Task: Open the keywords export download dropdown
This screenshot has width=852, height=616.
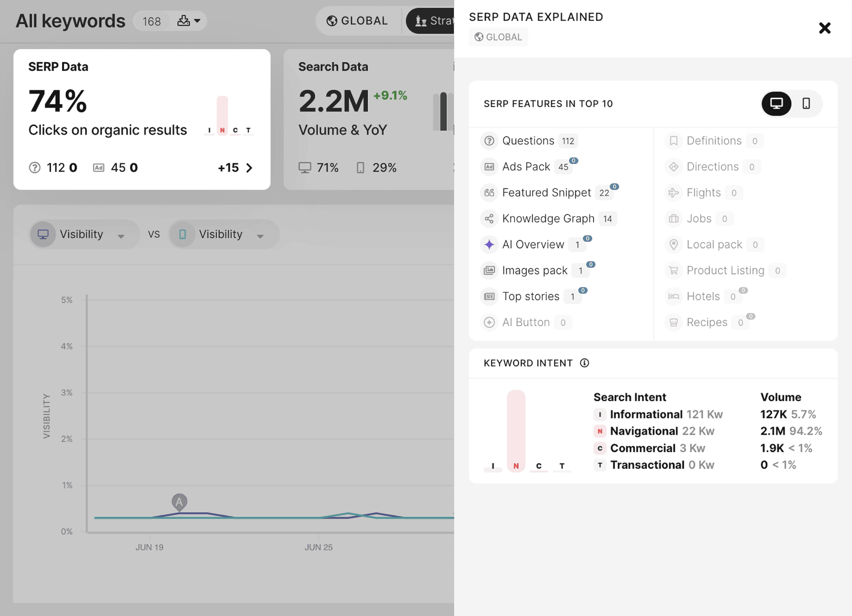Action: [188, 21]
